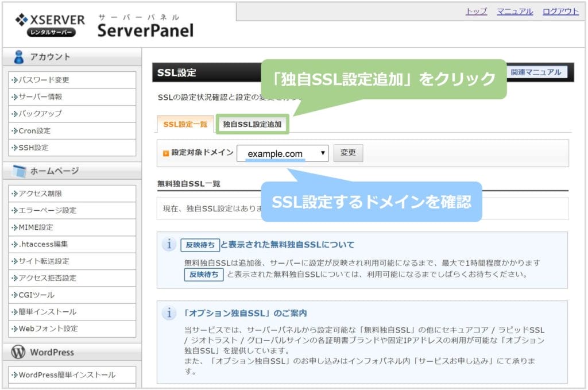Click the WordPress logo icon in sidebar
The image size is (588, 390).
pos(18,352)
